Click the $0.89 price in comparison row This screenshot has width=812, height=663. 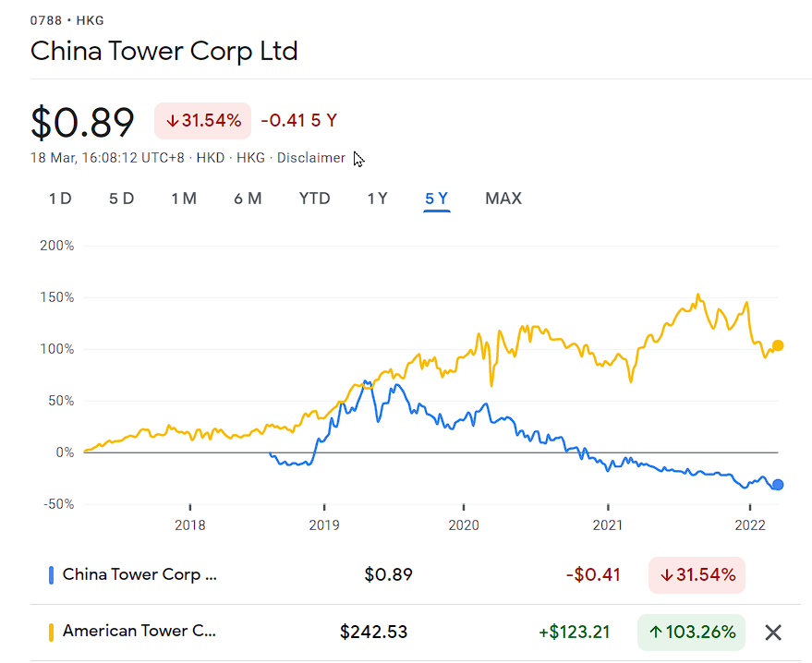(x=388, y=575)
